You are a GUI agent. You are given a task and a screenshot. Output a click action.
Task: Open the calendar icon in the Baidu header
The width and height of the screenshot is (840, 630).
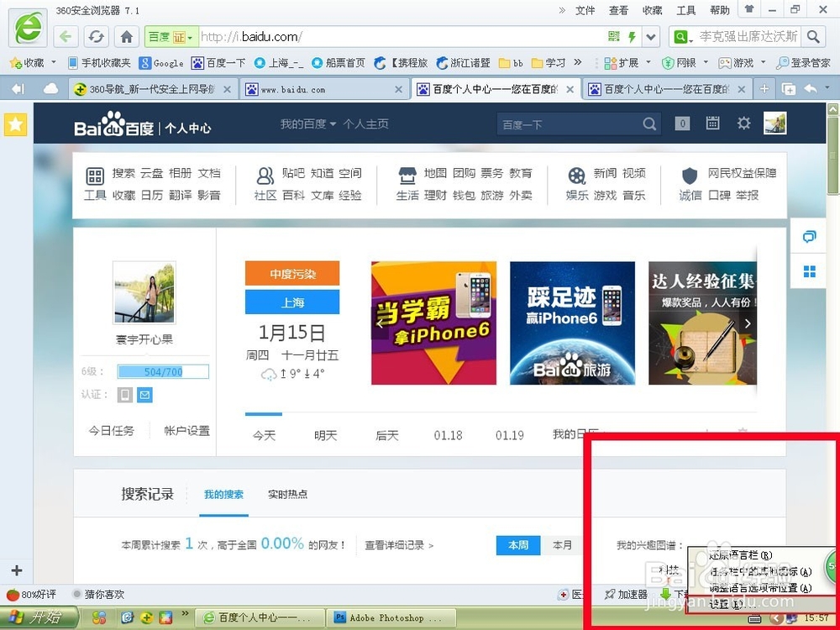tap(712, 123)
